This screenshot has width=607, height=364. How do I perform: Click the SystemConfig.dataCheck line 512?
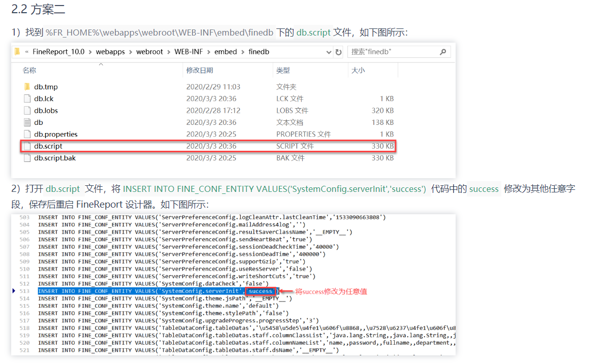153,284
